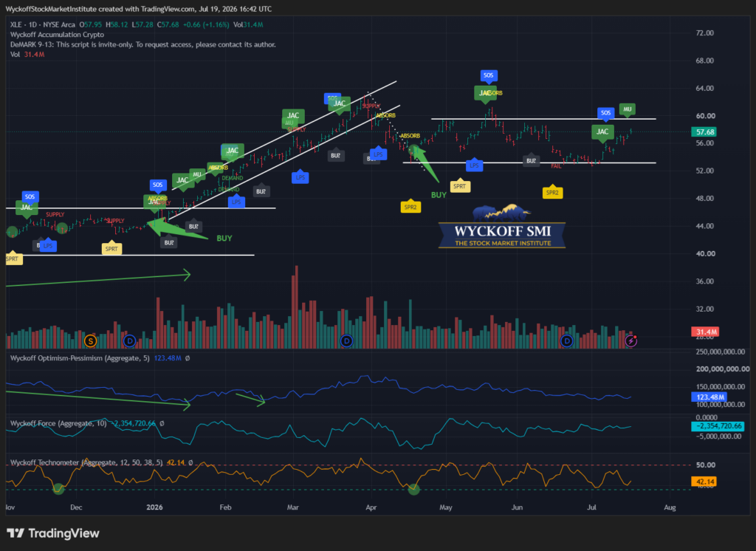Click the Aug label on time axis
Screen dimensions: 756x551
(x=670, y=507)
